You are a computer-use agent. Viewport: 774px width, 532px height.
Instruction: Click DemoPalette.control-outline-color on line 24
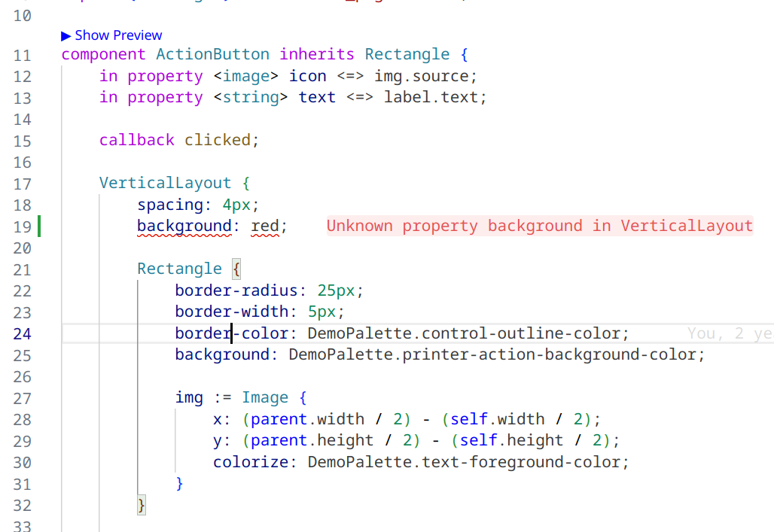pos(467,333)
